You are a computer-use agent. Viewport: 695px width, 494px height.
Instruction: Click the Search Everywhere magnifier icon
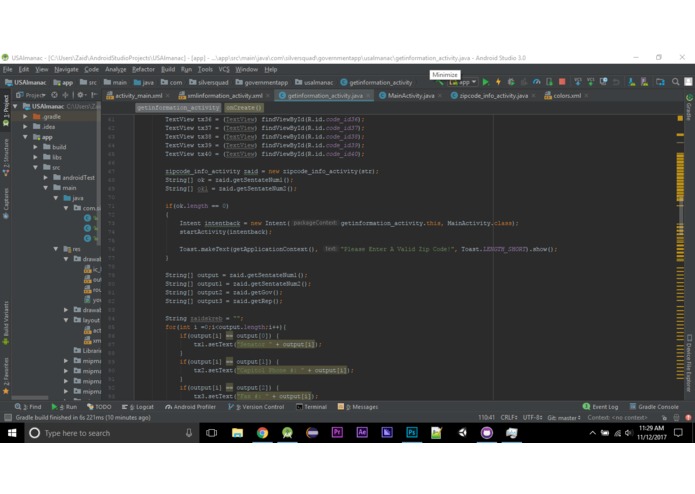pyautogui.click(x=675, y=82)
